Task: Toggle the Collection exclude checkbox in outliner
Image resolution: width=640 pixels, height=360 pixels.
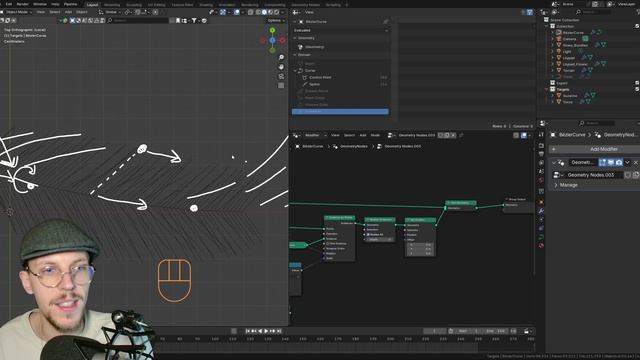Action: 637,26
